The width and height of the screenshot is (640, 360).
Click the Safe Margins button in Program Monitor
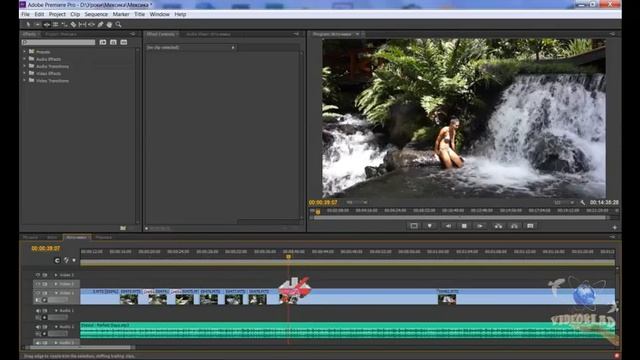(414, 226)
